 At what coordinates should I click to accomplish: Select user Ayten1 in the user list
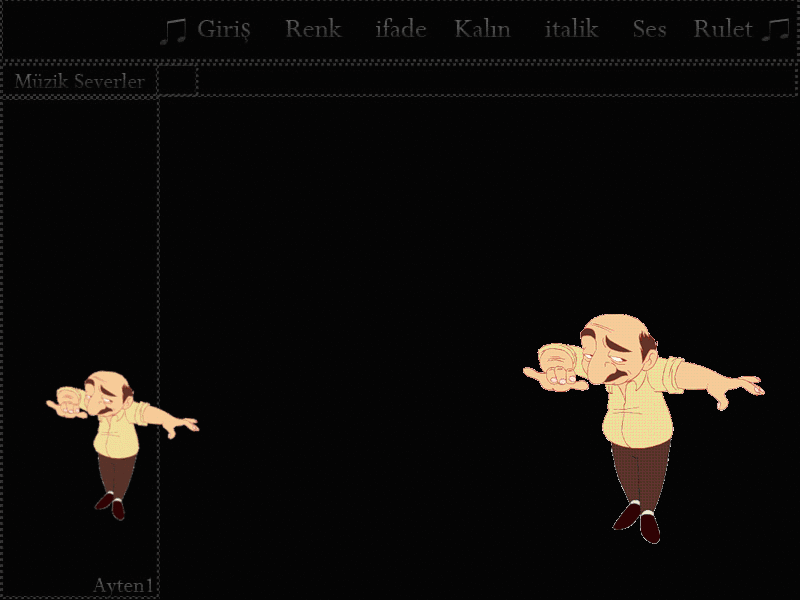click(123, 585)
